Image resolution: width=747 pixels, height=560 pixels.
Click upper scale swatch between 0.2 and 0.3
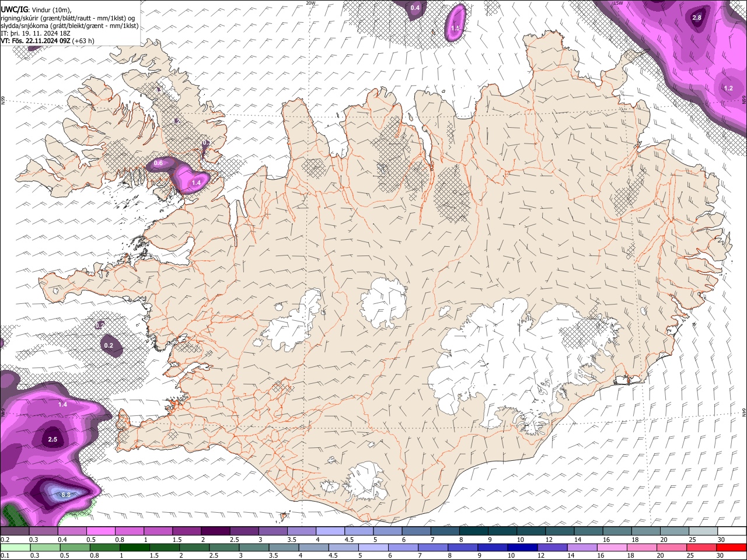(x=15, y=531)
